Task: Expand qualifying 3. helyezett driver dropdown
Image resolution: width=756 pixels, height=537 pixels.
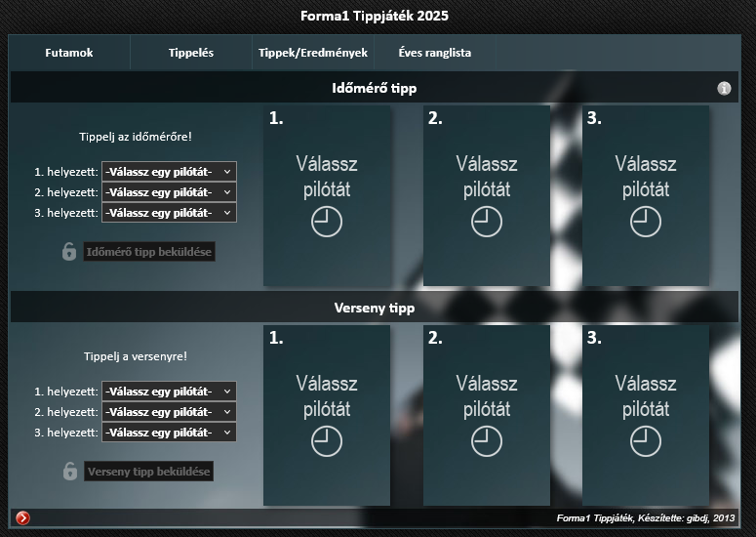Action: [x=169, y=212]
